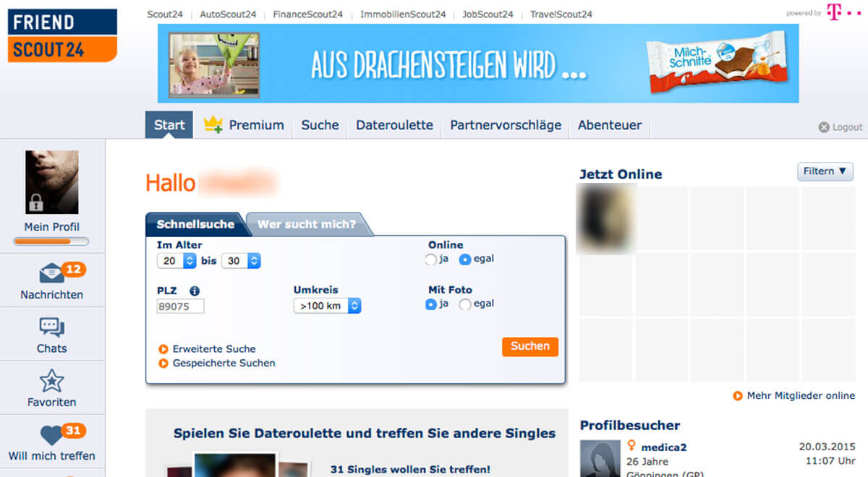The width and height of the screenshot is (868, 477).
Task: Open the Umkreis >100 km dropdown
Action: click(327, 306)
